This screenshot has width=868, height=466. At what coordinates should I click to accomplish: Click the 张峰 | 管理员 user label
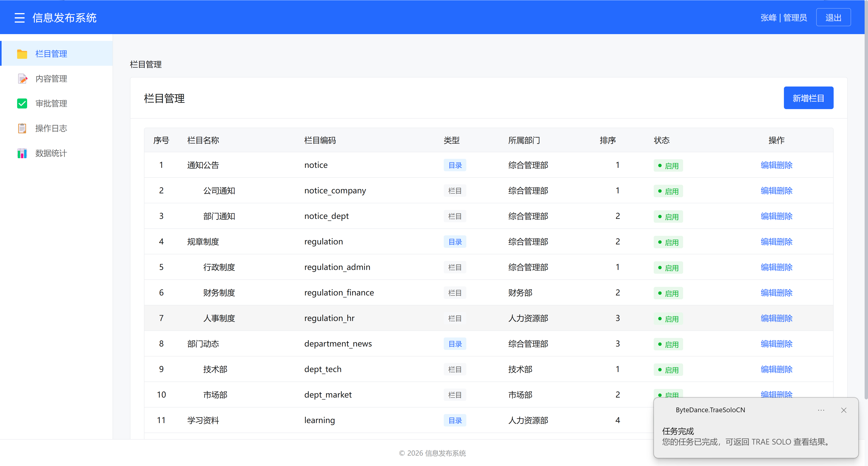pyautogui.click(x=783, y=18)
